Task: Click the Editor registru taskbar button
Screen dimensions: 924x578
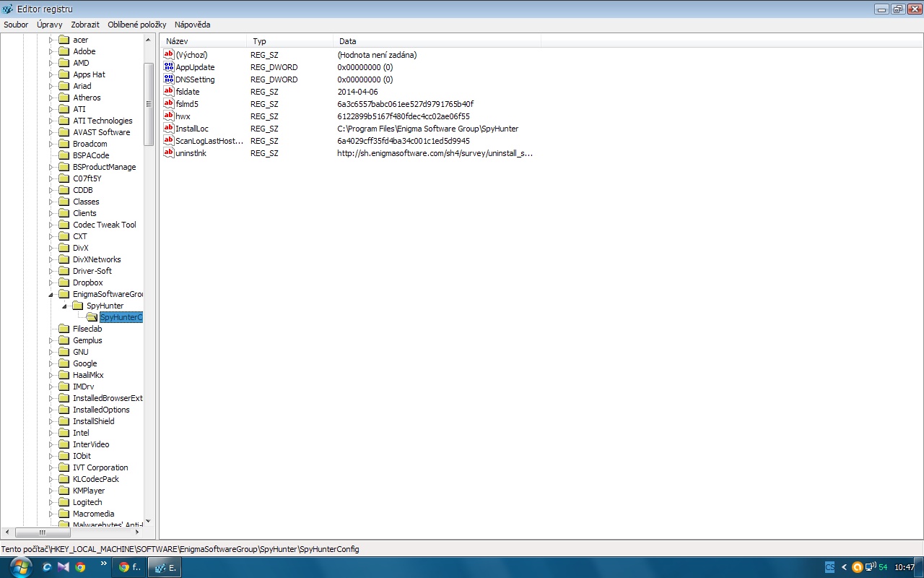Action: click(x=164, y=567)
